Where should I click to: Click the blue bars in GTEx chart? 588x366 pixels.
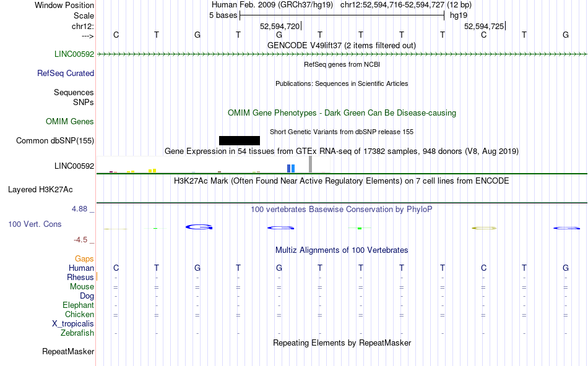(x=291, y=169)
